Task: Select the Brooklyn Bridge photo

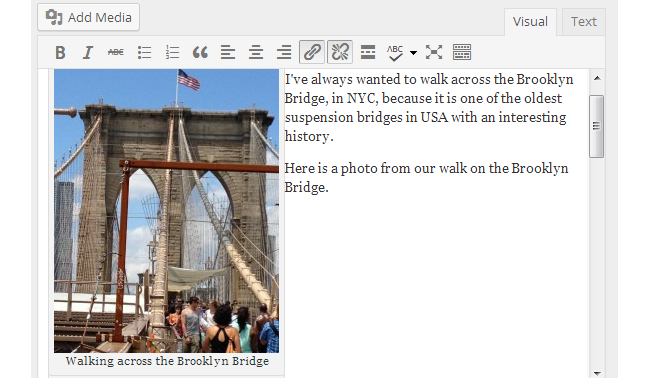Action: (166, 211)
